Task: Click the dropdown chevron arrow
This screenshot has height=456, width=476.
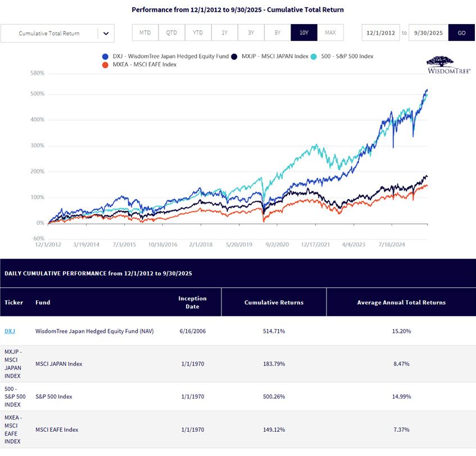Action: pyautogui.click(x=106, y=33)
